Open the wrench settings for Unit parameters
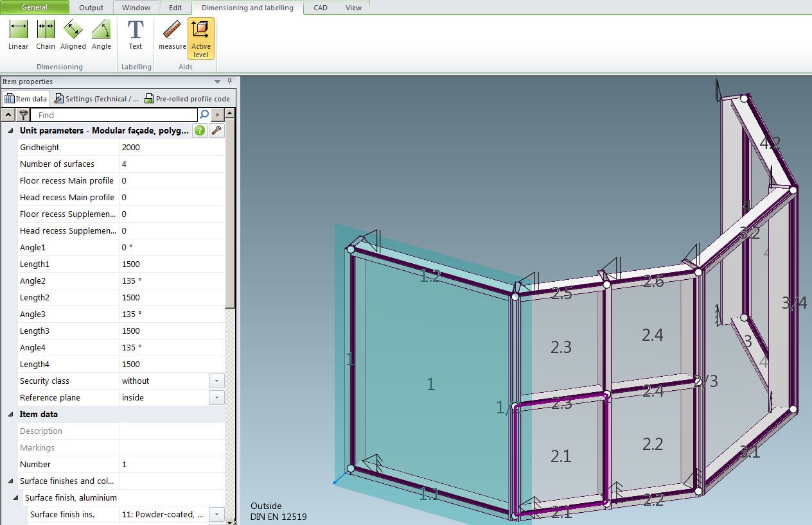The width and height of the screenshot is (812, 525). tap(216, 131)
